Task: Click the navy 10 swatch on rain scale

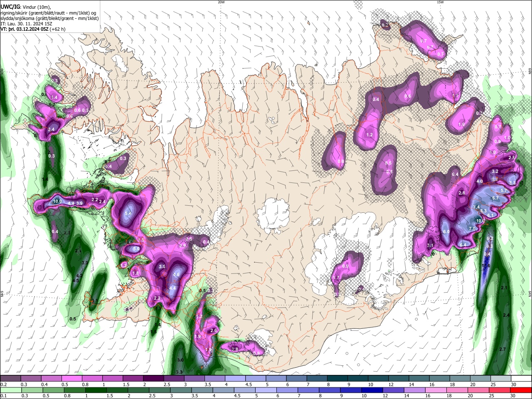Action: [372, 390]
